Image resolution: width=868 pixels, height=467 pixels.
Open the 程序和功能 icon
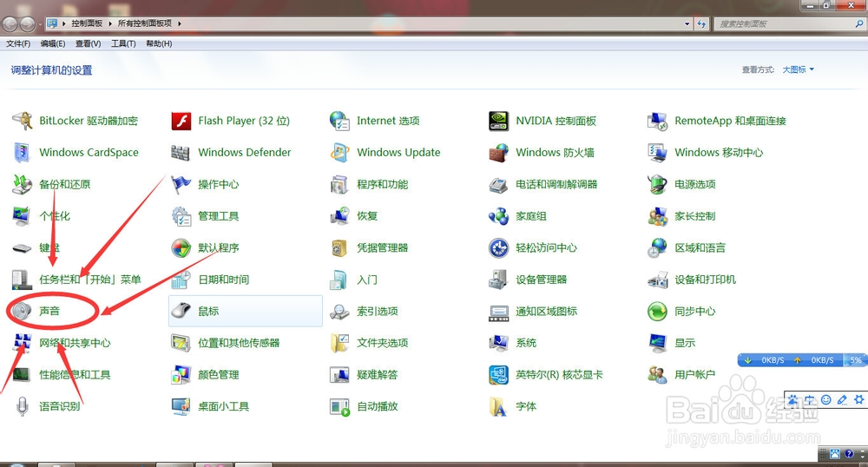(x=339, y=184)
